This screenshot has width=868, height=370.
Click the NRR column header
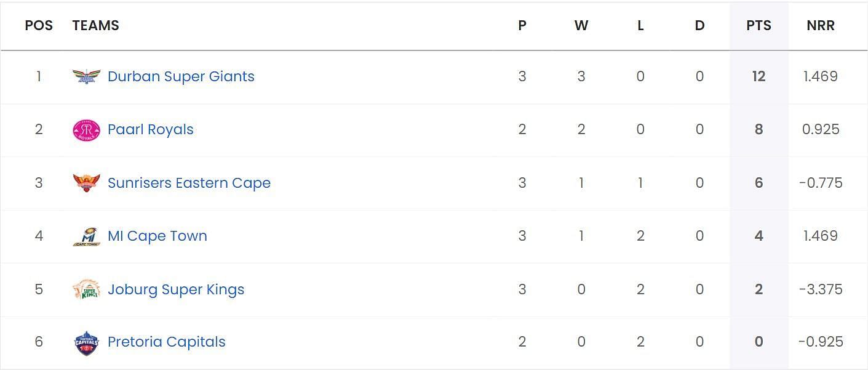pos(821,26)
